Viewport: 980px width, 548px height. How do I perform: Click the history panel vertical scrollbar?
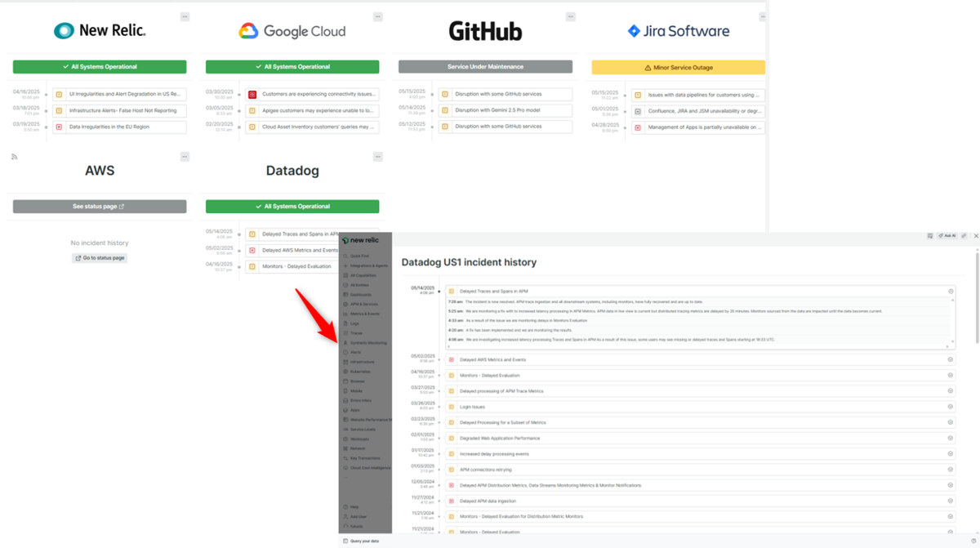977,298
